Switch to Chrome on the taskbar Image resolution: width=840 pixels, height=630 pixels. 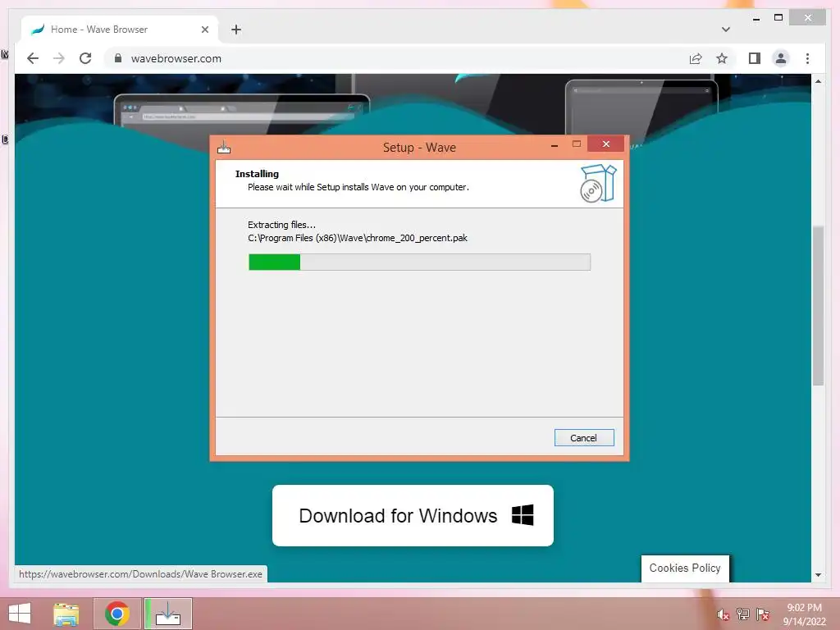(117, 614)
